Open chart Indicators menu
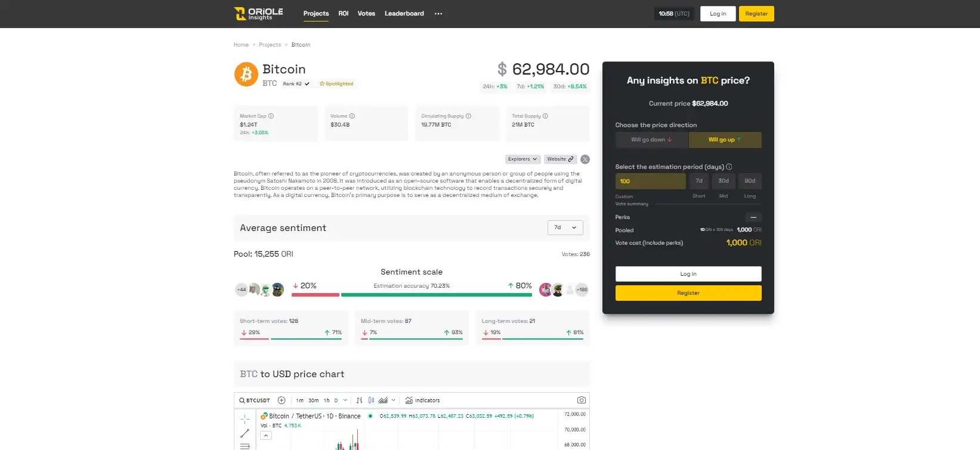Viewport: 980px width, 450px height. [x=422, y=400]
